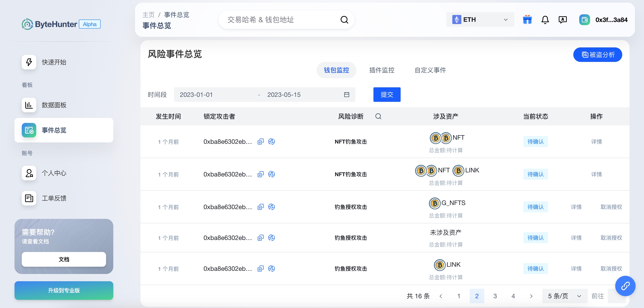
Task: Open the 文档 help button
Action: (64, 259)
